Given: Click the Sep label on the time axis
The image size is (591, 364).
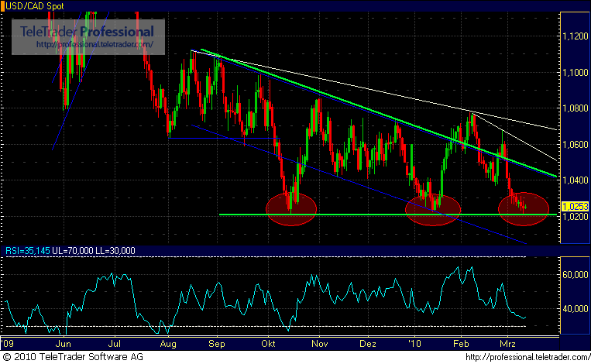Looking at the screenshot, I should [x=217, y=344].
